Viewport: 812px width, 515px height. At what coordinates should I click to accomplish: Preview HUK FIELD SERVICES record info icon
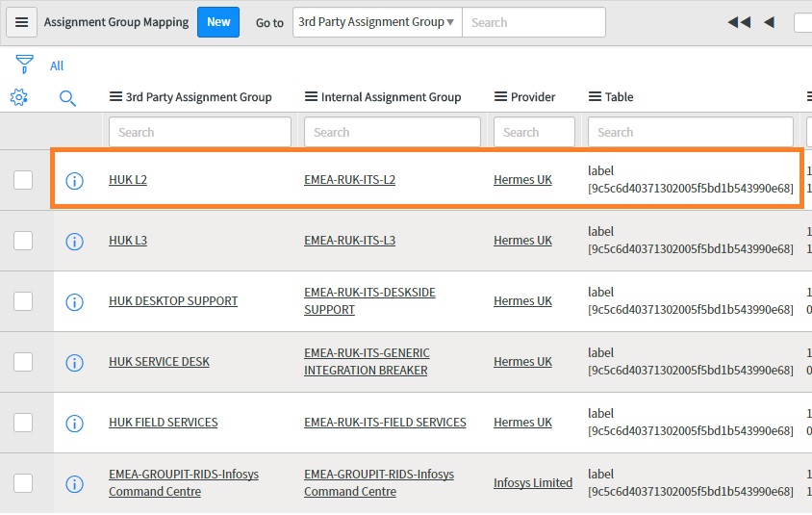pos(75,424)
